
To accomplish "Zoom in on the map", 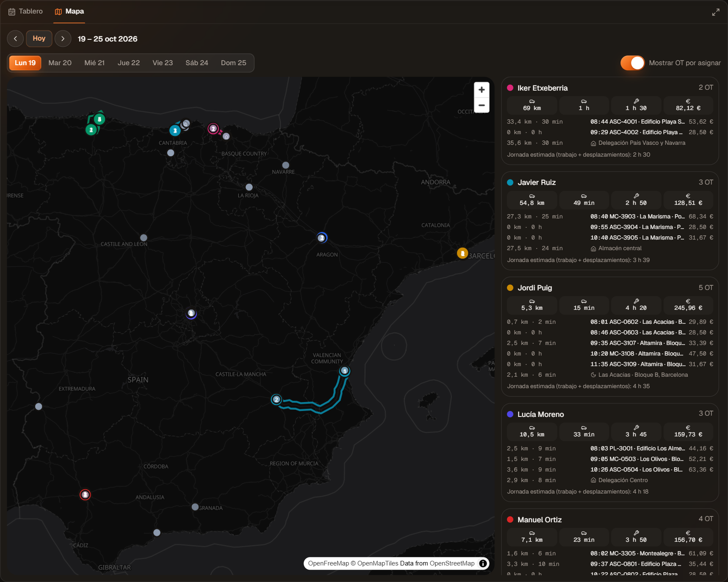I will coord(482,90).
